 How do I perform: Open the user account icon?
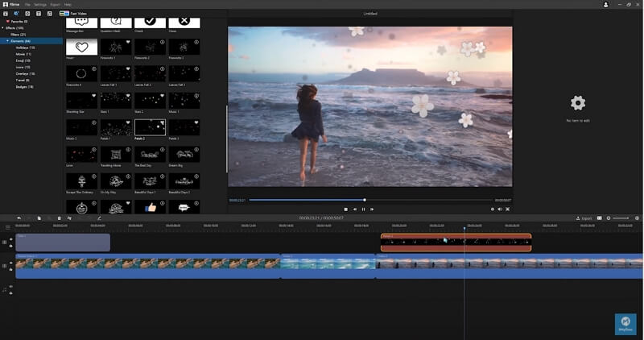pyautogui.click(x=605, y=5)
